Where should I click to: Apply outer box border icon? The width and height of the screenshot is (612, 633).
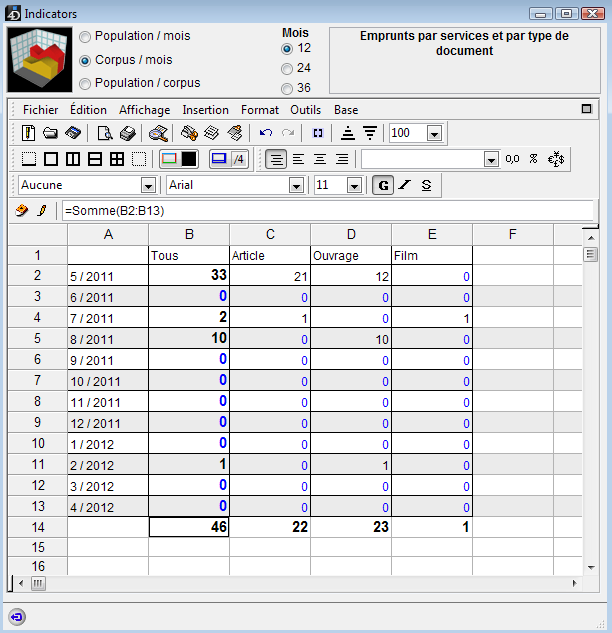51,159
